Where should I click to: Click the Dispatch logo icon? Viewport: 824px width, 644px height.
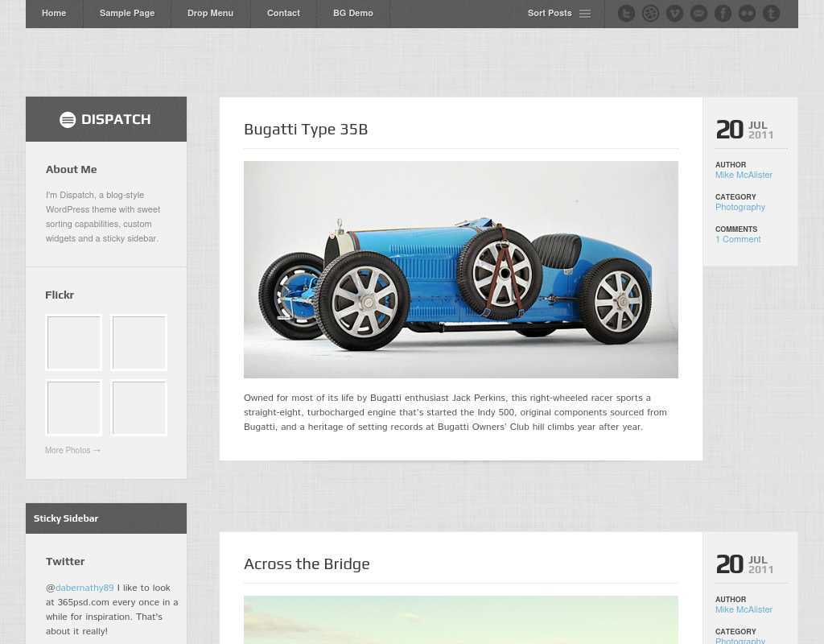click(68, 120)
